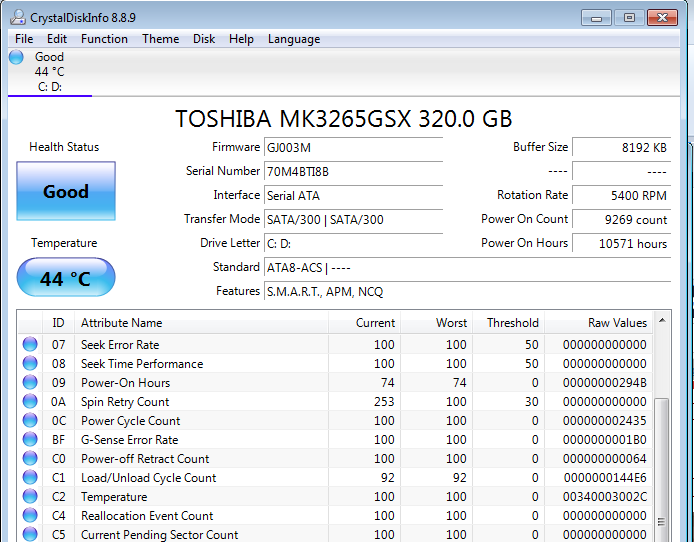
Task: Open the Language menu
Action: click(x=294, y=39)
